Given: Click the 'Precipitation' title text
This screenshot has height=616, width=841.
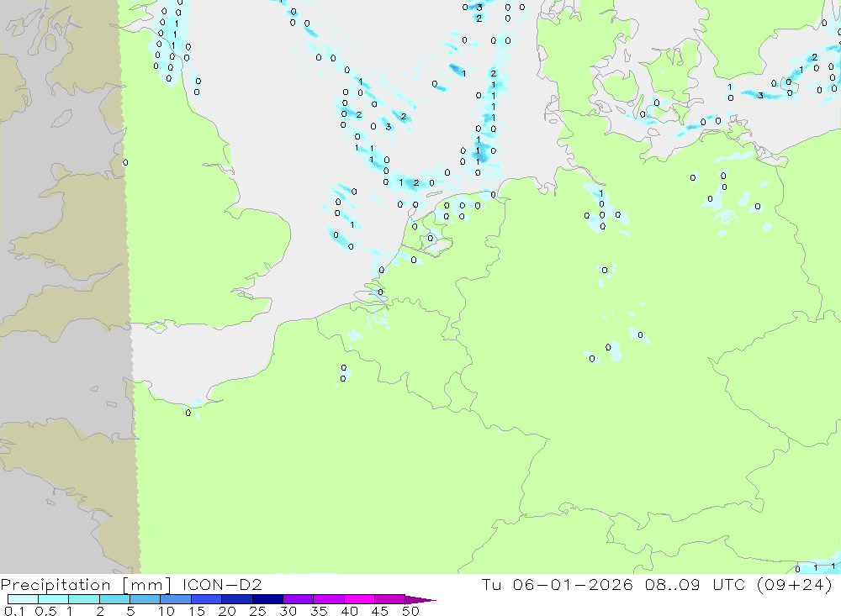Looking at the screenshot, I should point(56,585).
